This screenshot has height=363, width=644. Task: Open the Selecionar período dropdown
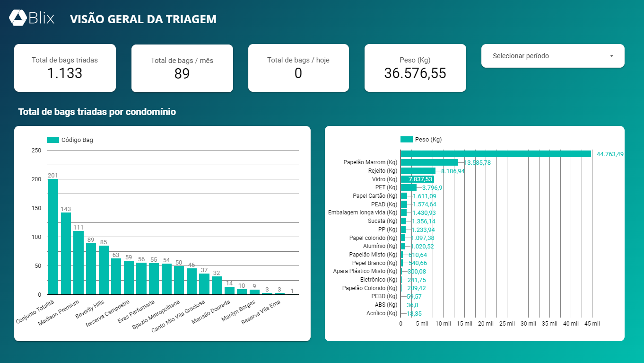[x=553, y=56]
